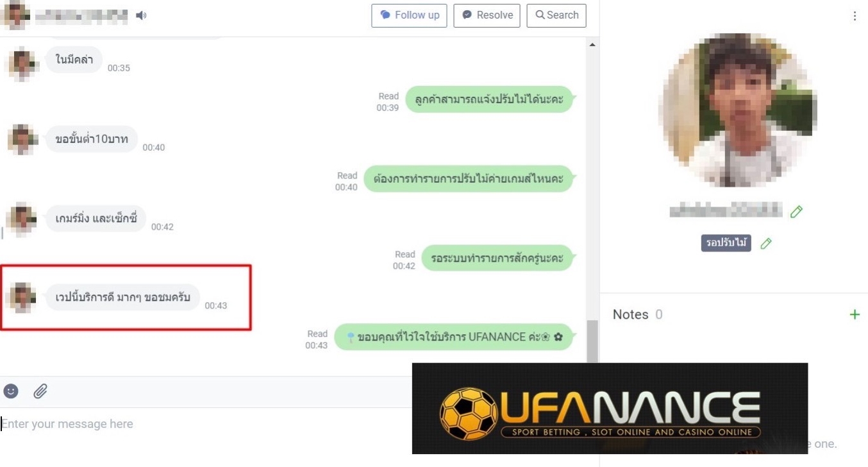Click the Notes section heading
Image resolution: width=868 pixels, height=467 pixels.
(x=630, y=314)
